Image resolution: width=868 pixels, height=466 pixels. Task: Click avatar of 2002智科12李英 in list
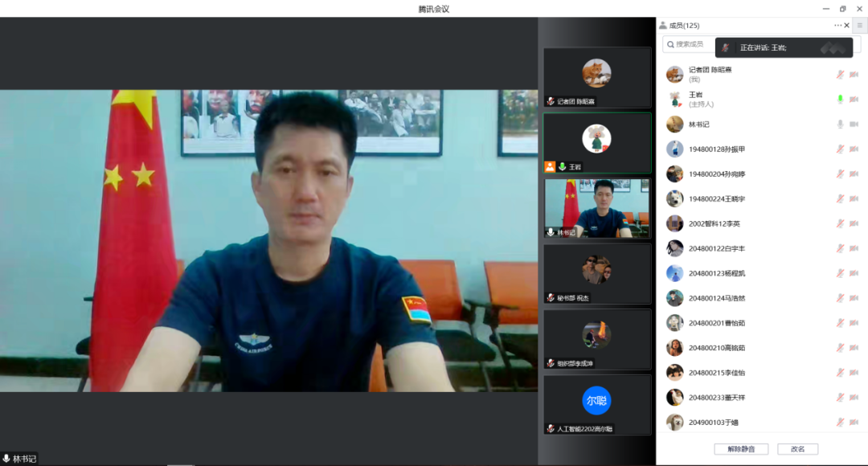[674, 223]
